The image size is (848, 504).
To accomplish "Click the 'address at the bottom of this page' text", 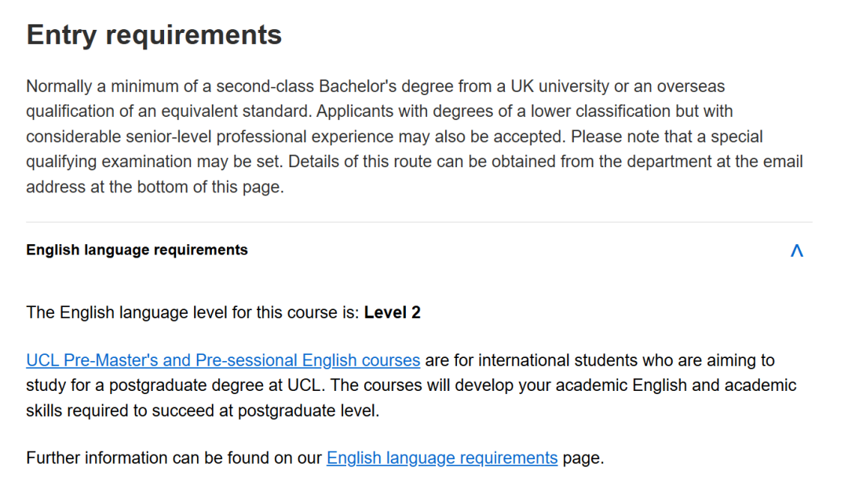I will click(153, 188).
